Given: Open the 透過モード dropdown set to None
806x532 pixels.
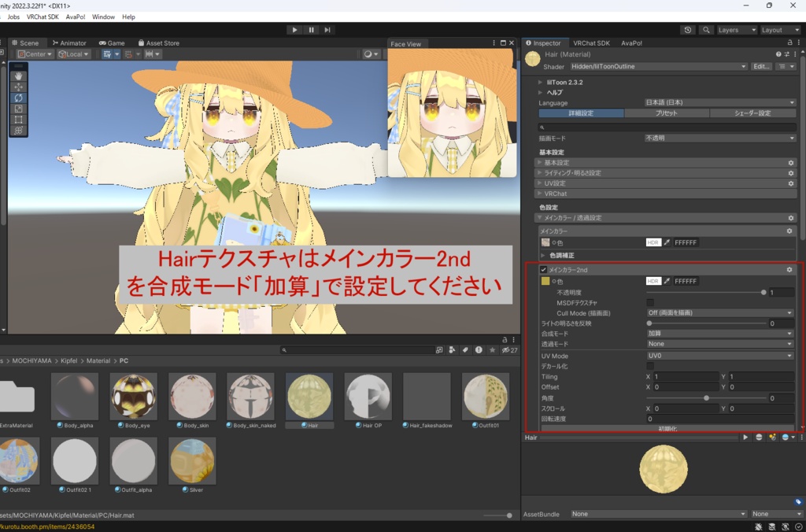Looking at the screenshot, I should click(x=720, y=344).
